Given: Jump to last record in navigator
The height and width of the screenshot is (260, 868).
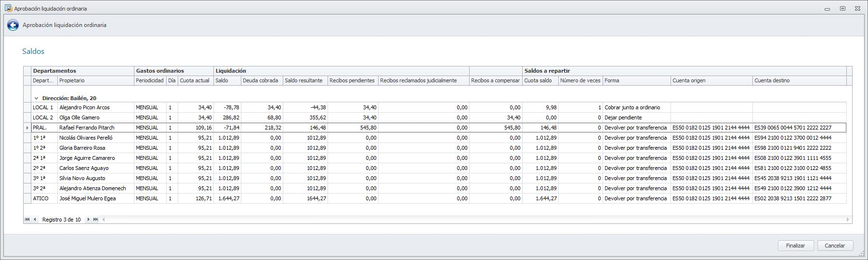Looking at the screenshot, I should click(x=96, y=220).
